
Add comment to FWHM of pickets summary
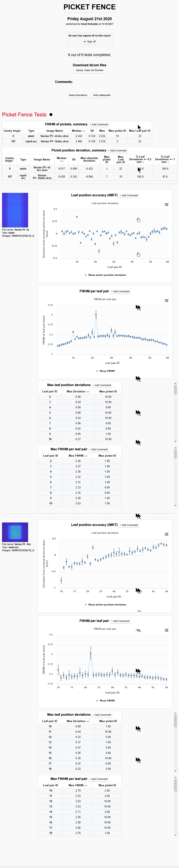[99, 124]
